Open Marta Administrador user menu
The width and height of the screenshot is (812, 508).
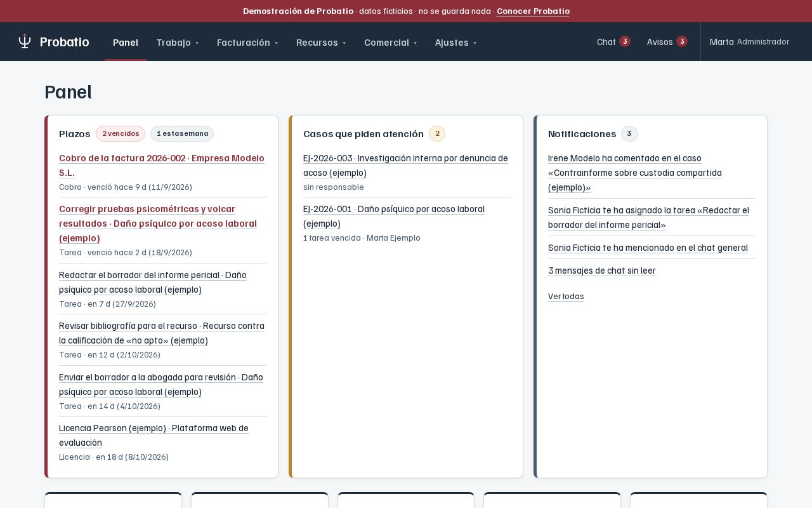tap(749, 42)
